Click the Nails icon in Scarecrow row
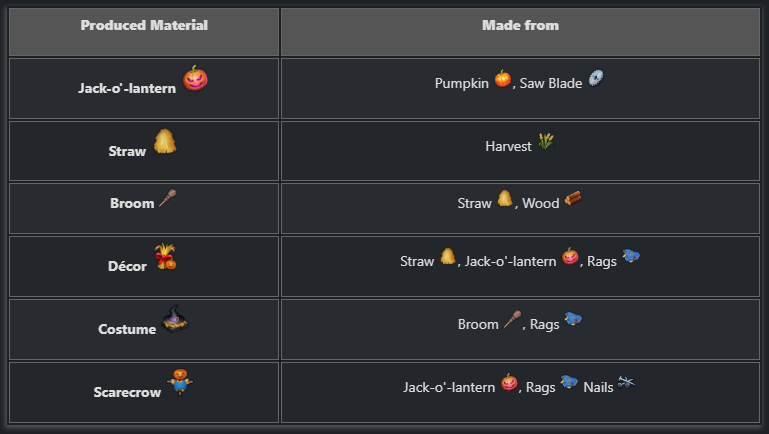Viewport: 769px width, 434px height. tap(626, 382)
